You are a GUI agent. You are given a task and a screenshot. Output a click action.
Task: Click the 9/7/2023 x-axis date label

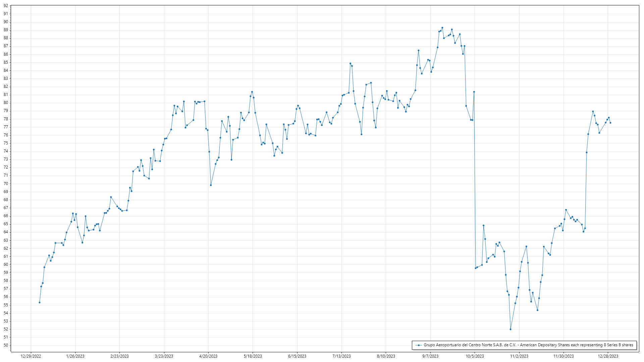pyautogui.click(x=430, y=356)
